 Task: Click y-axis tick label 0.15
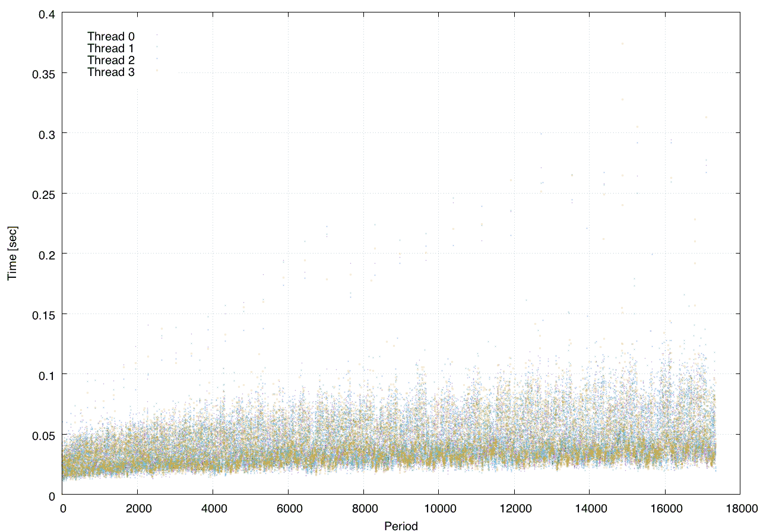(44, 314)
